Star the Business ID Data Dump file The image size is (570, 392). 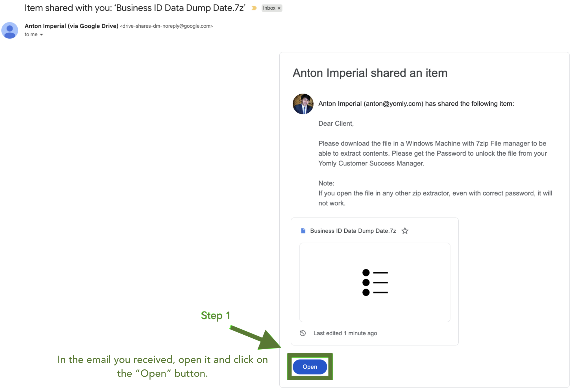(405, 231)
